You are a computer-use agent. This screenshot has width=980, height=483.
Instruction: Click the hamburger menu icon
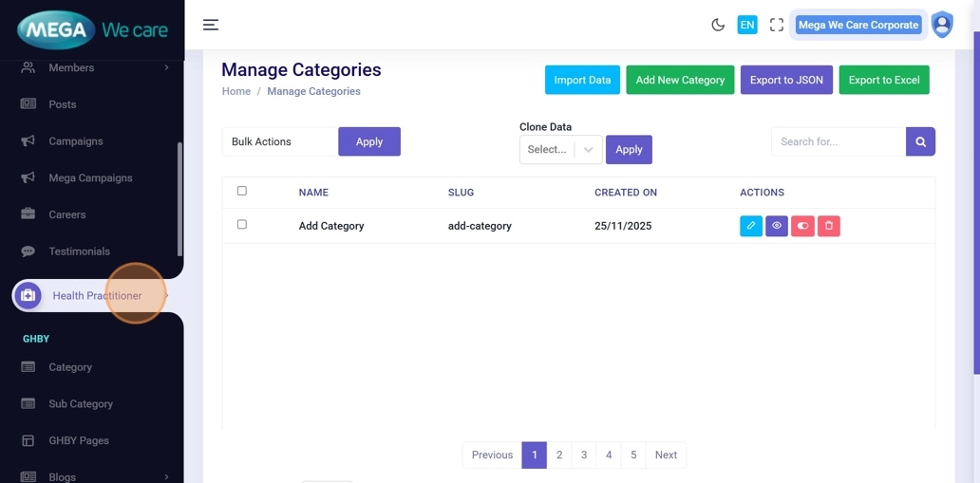211,25
